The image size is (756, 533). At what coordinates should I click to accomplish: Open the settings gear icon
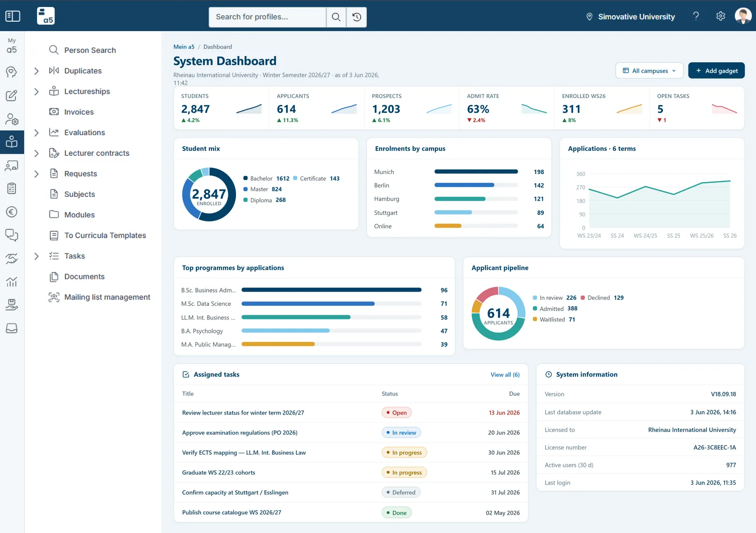point(720,16)
